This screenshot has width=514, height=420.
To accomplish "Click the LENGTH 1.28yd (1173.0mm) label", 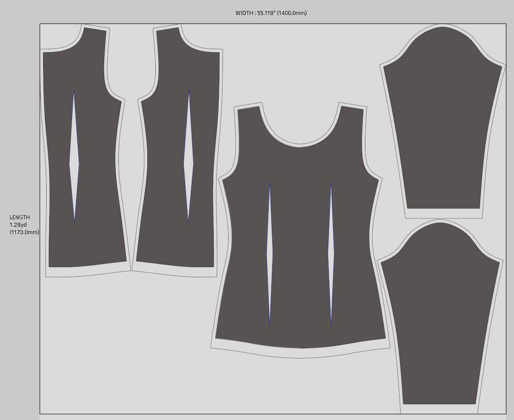I will (24, 225).
